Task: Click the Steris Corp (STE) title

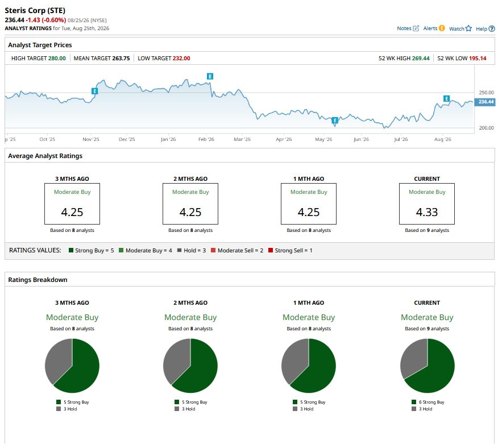Action: (35, 10)
